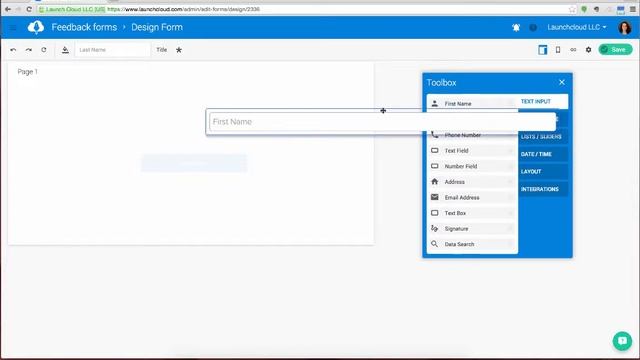Click the Title label in toolbar
This screenshot has height=360, width=640.
pyautogui.click(x=162, y=50)
